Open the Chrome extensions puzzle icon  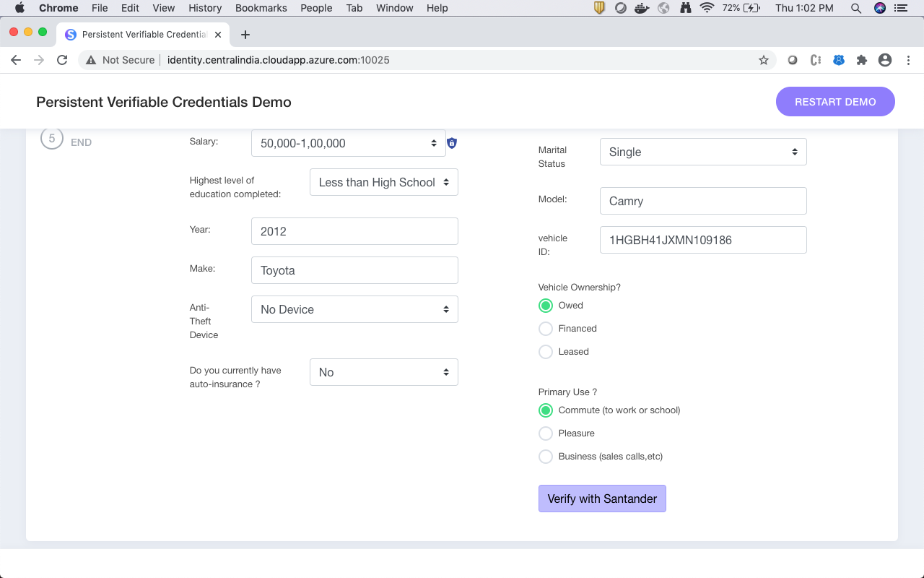pyautogui.click(x=862, y=60)
